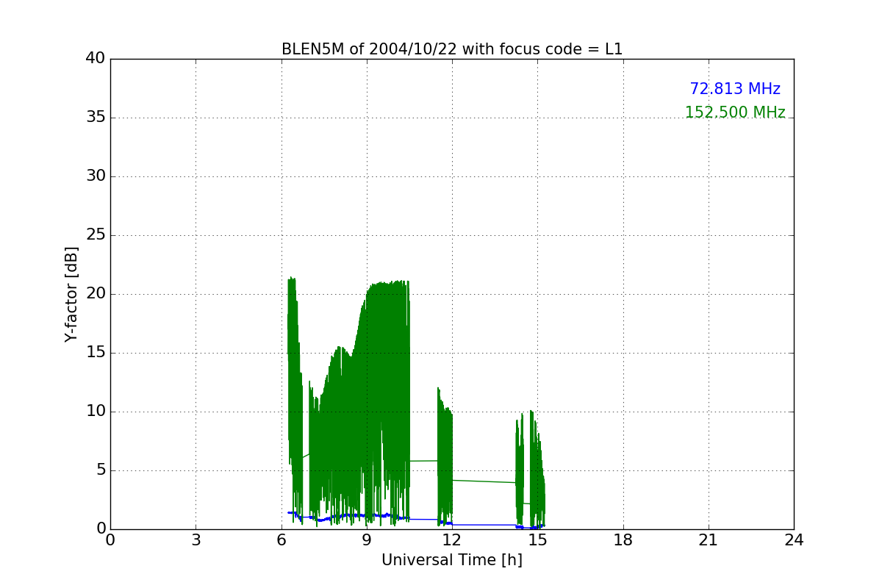Click the y-axis tick label '30'
The width and height of the screenshot is (882, 588).
pos(96,176)
